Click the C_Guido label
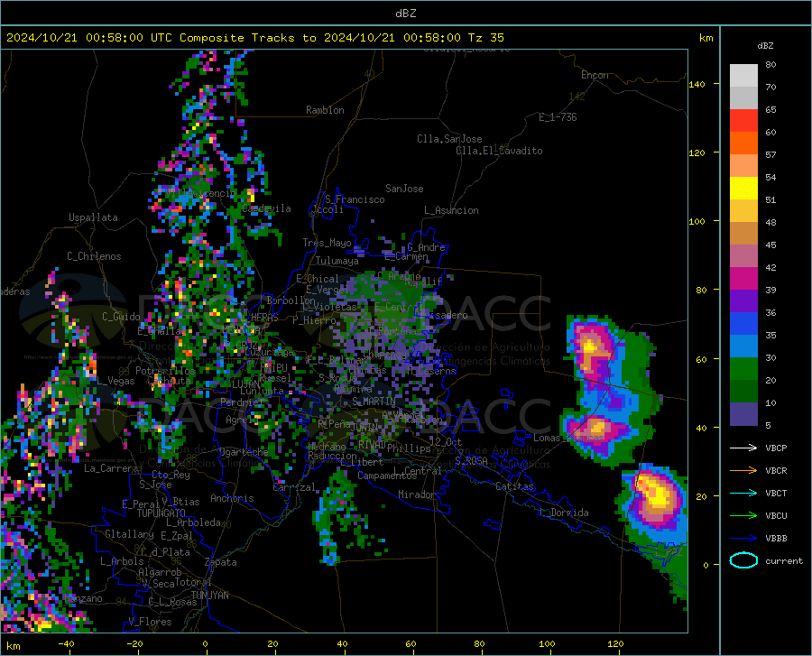The image size is (812, 656). [121, 317]
